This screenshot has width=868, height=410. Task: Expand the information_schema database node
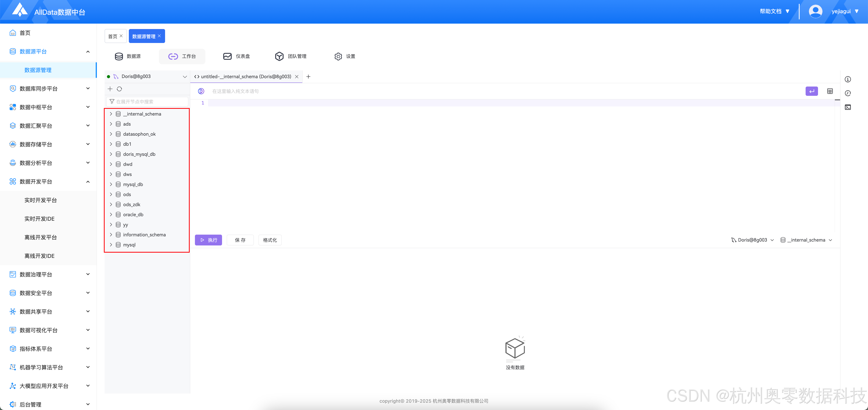coord(111,235)
